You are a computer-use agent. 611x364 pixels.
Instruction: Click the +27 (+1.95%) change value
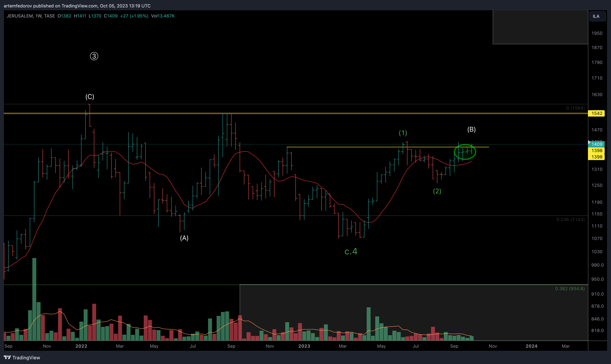tap(134, 16)
